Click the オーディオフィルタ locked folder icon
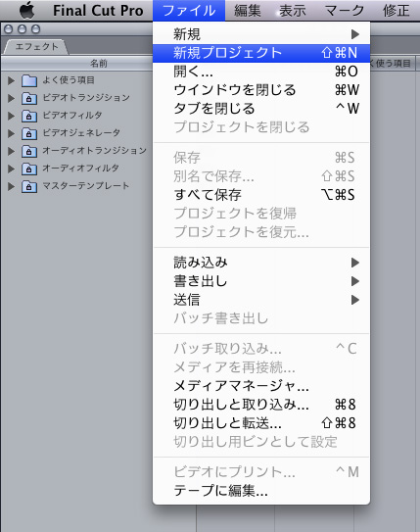This screenshot has width=420, height=532. [29, 169]
